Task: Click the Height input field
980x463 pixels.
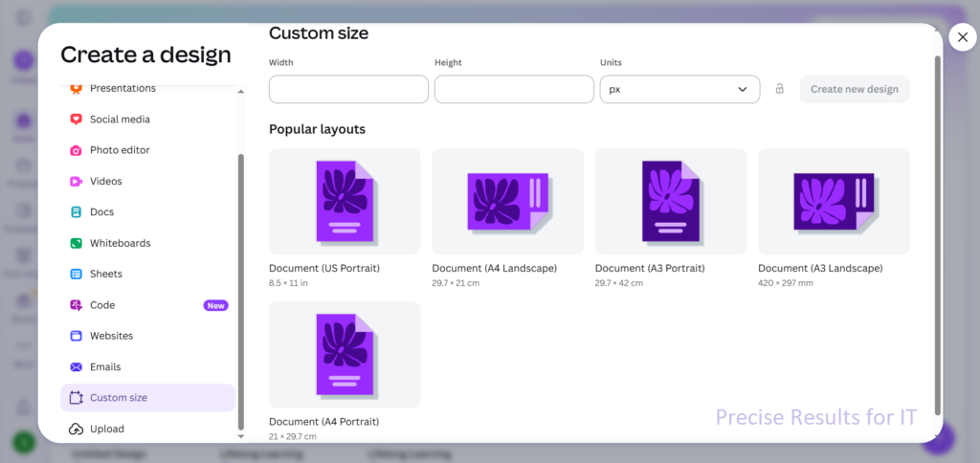Action: (x=514, y=89)
